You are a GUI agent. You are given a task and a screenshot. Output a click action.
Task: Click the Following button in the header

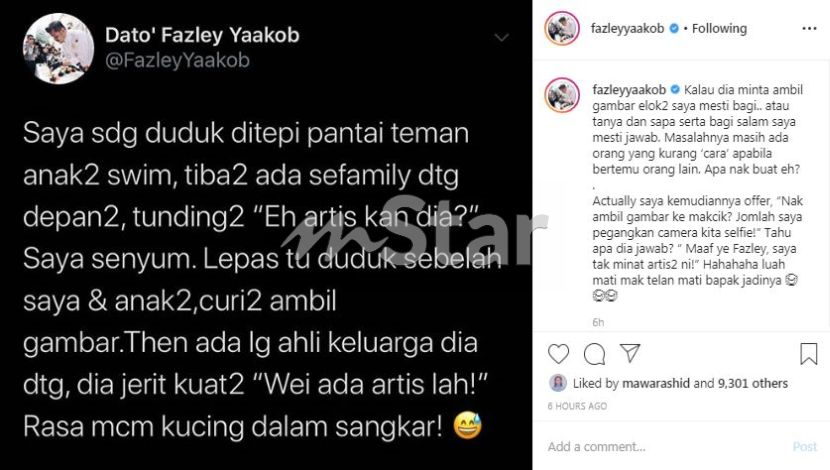point(719,29)
